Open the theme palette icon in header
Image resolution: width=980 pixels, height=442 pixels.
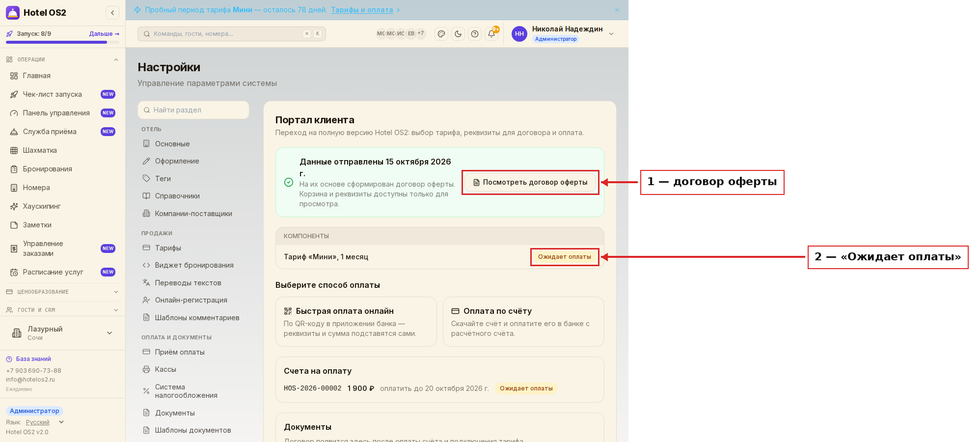(441, 34)
